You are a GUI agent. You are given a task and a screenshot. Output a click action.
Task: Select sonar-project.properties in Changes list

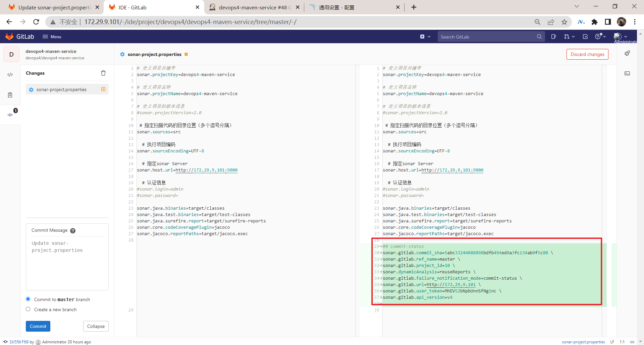coord(67,89)
